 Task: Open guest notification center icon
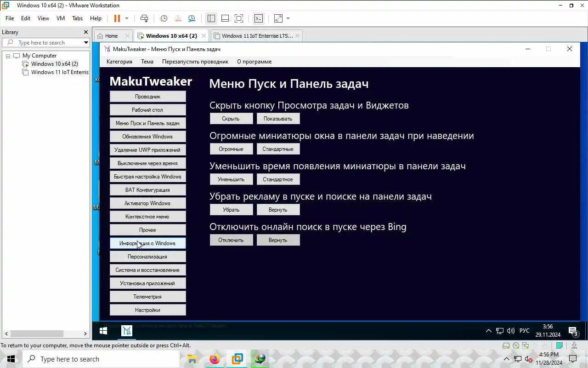(x=573, y=331)
